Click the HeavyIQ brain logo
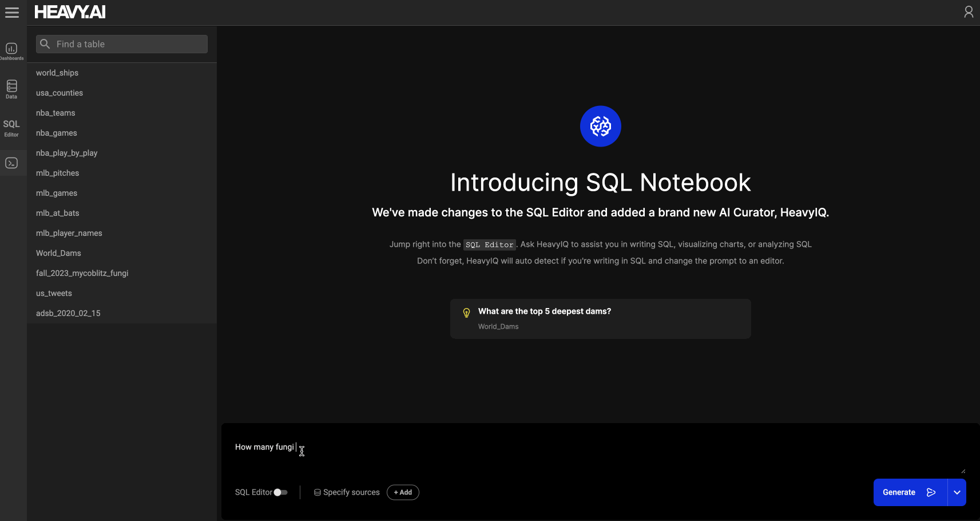This screenshot has width=980, height=521. pos(600,127)
